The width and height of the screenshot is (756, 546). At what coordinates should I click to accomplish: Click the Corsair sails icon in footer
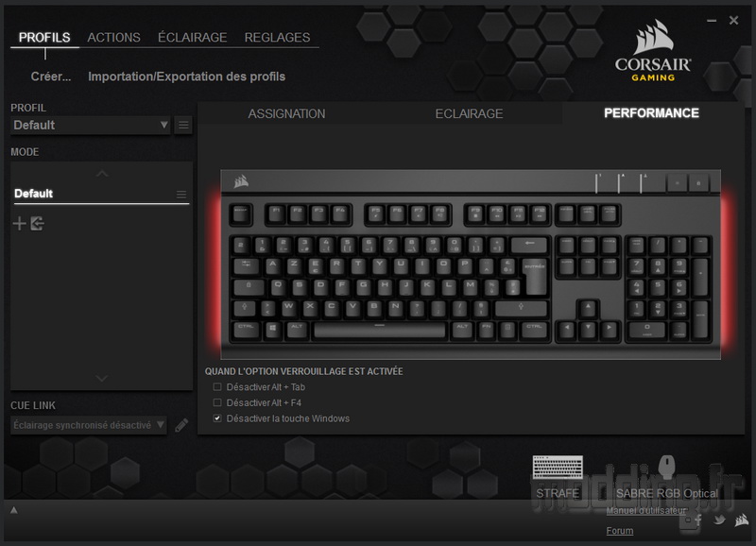[741, 520]
